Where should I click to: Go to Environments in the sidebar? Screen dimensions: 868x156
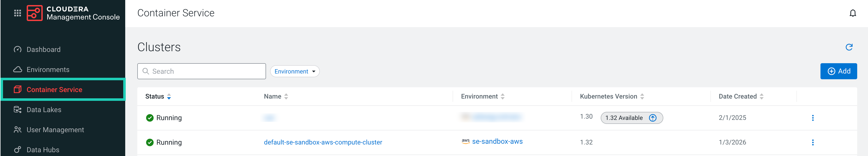point(48,69)
